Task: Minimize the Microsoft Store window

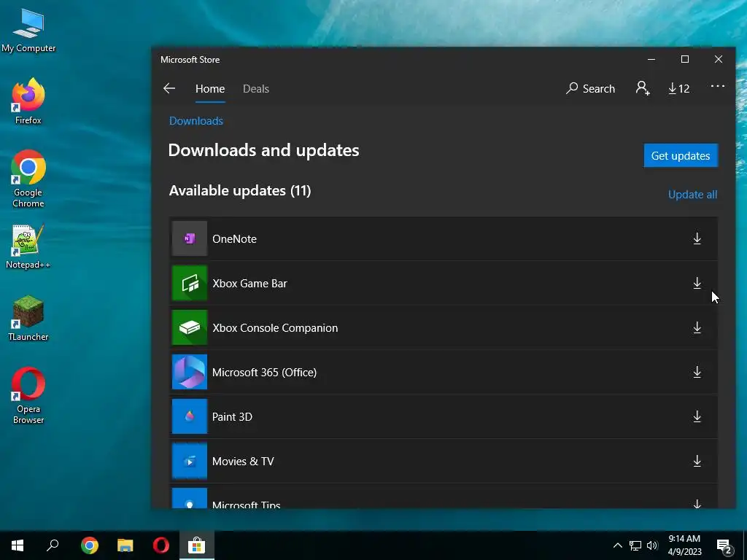Action: [x=651, y=59]
